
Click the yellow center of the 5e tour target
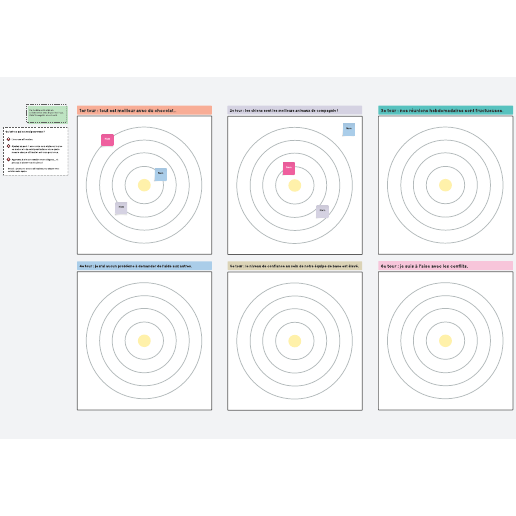[x=295, y=341]
